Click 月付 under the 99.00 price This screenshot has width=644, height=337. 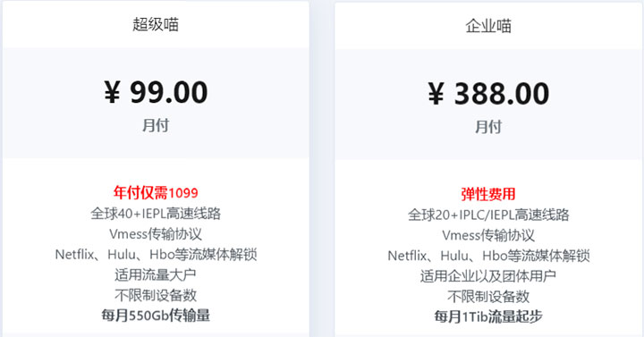tap(156, 125)
